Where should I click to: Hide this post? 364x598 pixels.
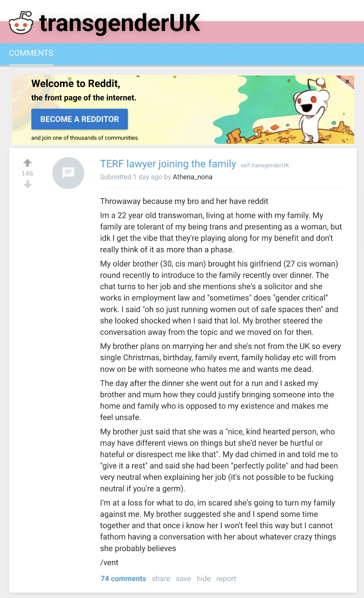tap(204, 579)
